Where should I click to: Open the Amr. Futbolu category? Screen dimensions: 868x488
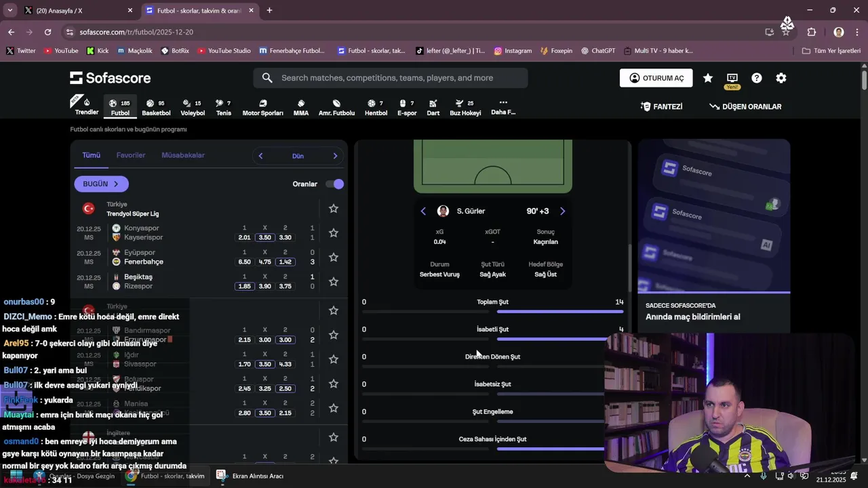pyautogui.click(x=336, y=107)
